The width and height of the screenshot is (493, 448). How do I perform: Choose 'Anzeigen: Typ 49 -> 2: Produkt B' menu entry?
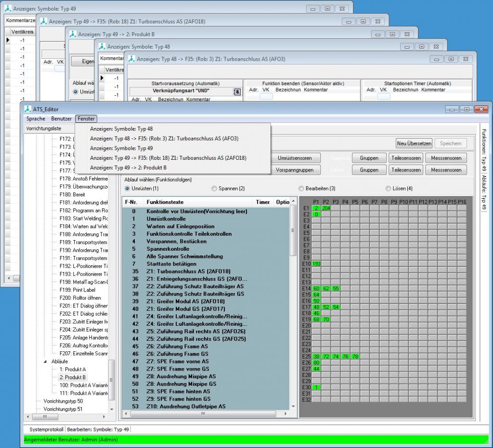(x=128, y=167)
